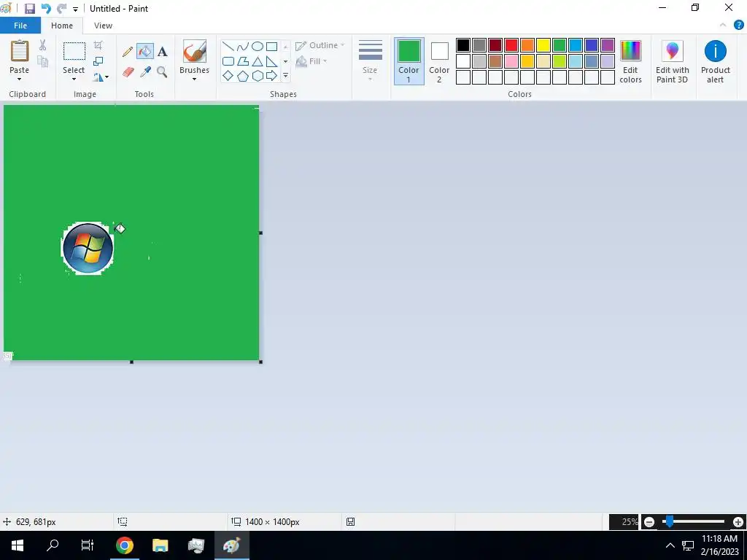Open the Select dropdown arrow
Viewport: 747px width, 560px height.
pyautogui.click(x=74, y=79)
